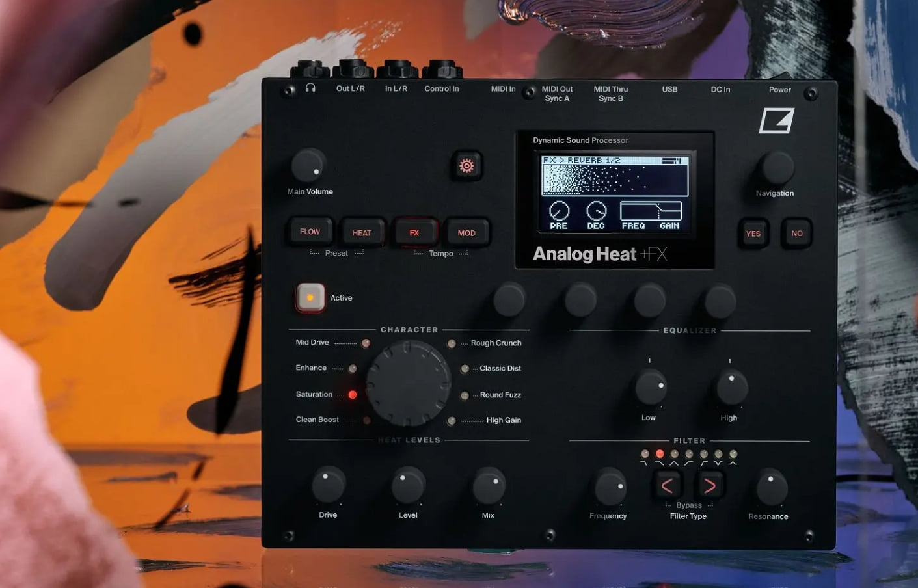Viewport: 918px width, 588px height.
Task: Click the USB port label
Action: click(669, 89)
